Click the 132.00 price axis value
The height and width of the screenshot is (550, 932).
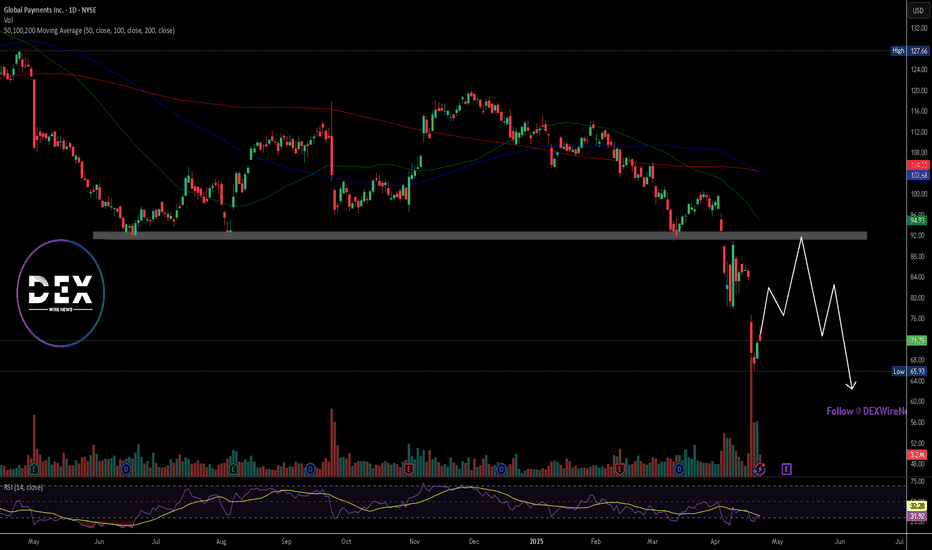919,28
